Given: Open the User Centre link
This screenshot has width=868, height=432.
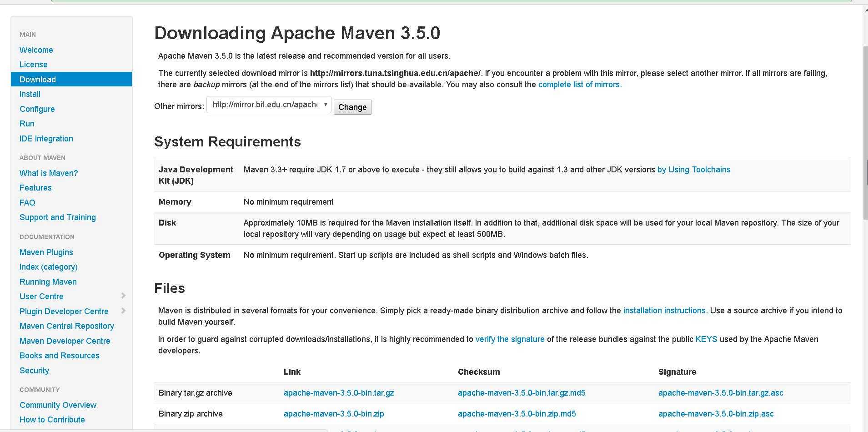Looking at the screenshot, I should click(x=41, y=296).
